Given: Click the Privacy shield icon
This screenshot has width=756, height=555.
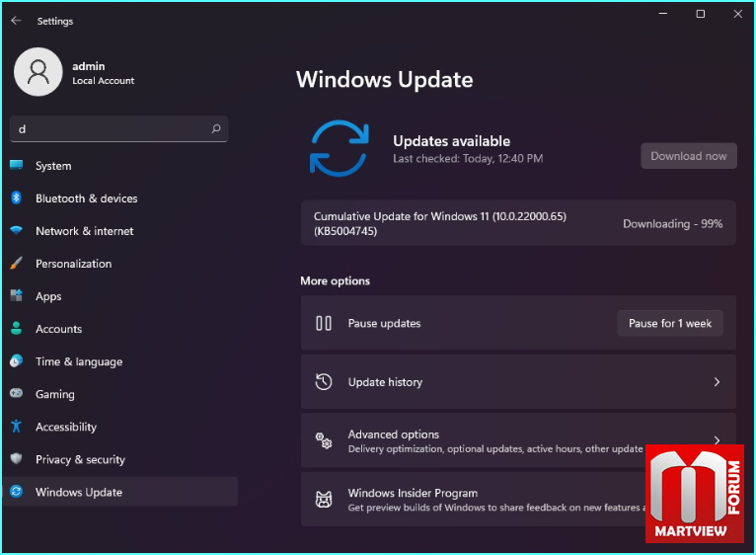Looking at the screenshot, I should [16, 458].
